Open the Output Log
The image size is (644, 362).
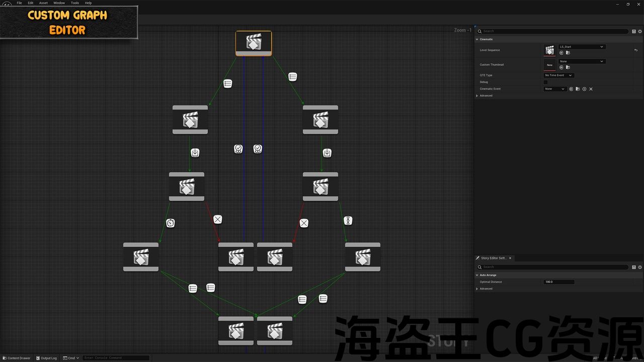coord(46,358)
